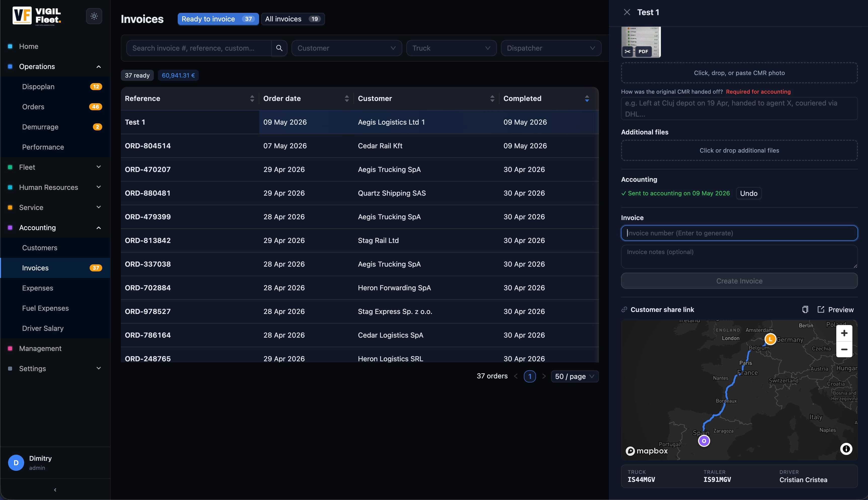
Task: Click the Undo accounting button
Action: click(748, 193)
